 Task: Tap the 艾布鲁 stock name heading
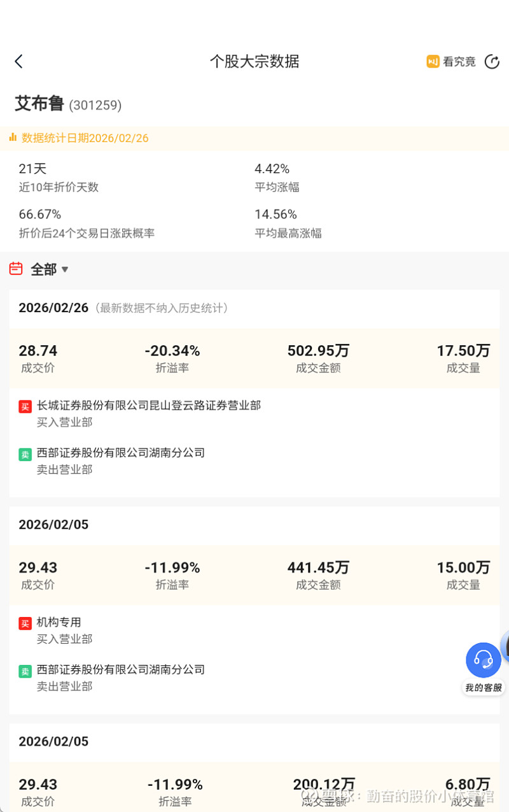click(39, 103)
